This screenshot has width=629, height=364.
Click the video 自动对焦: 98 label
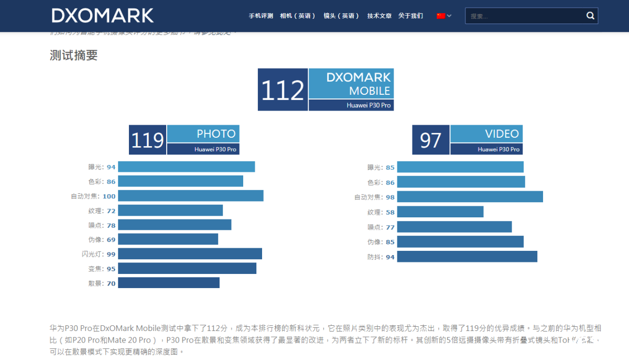point(375,197)
